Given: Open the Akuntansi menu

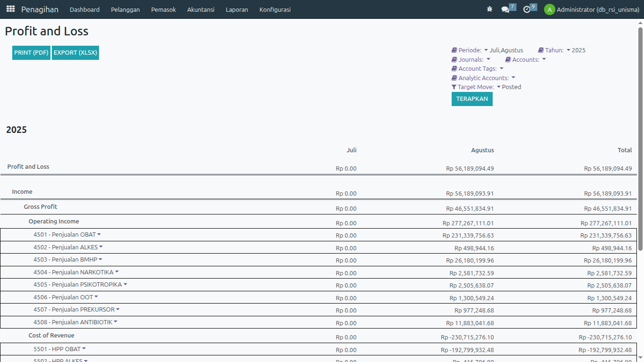Looking at the screenshot, I should click(x=200, y=9).
